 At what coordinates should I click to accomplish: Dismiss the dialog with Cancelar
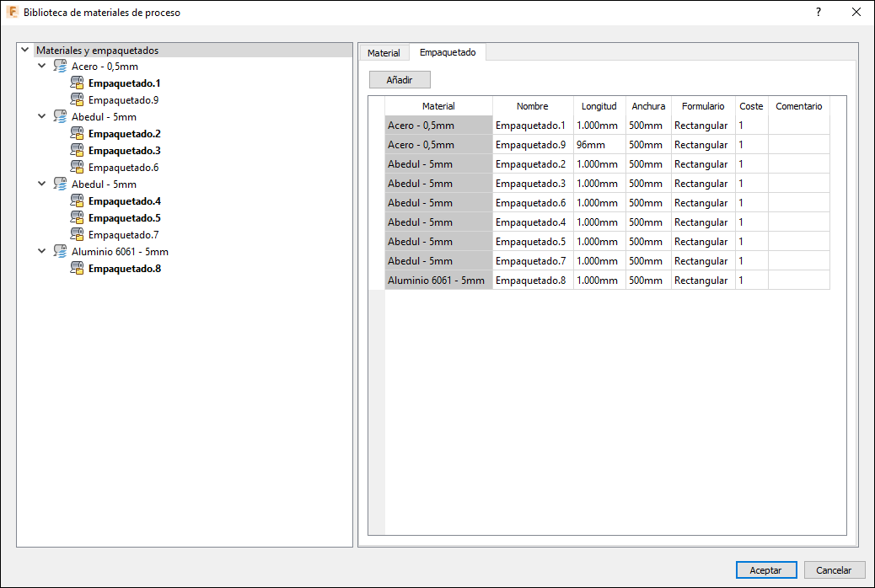coord(834,570)
